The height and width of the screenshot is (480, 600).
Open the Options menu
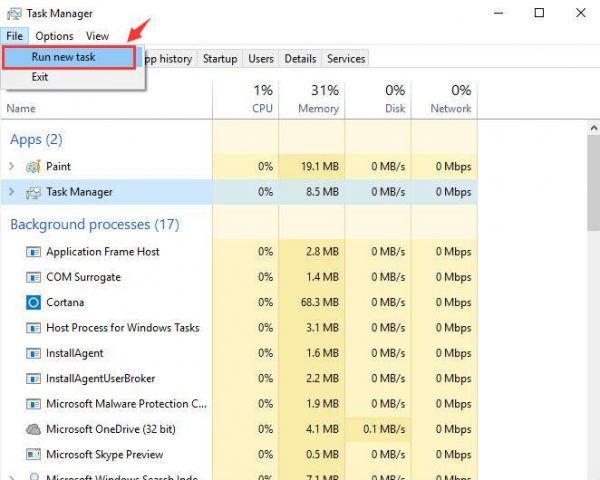click(x=54, y=36)
